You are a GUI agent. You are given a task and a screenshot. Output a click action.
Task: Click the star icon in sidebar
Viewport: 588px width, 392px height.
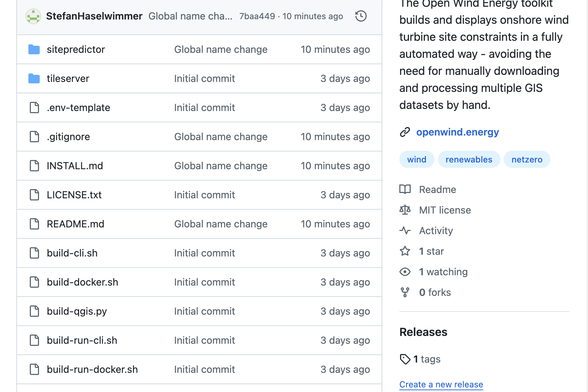[x=405, y=251]
